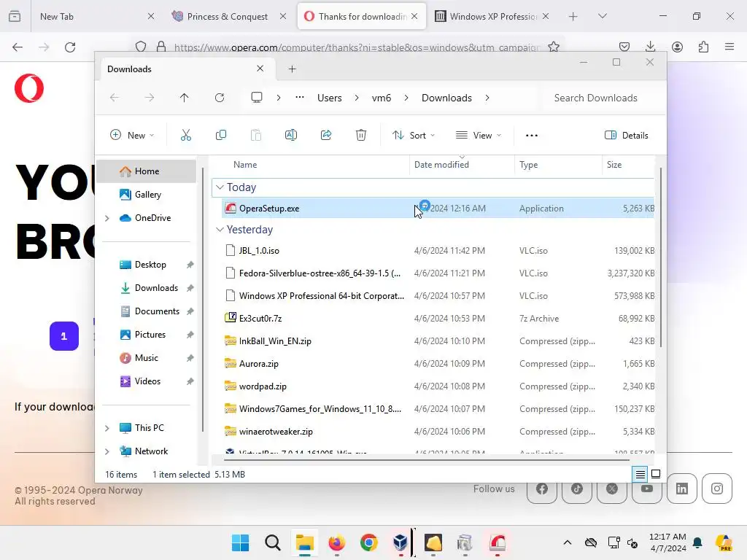Image resolution: width=747 pixels, height=560 pixels.
Task: Open the Windows Start menu
Action: [240, 542]
